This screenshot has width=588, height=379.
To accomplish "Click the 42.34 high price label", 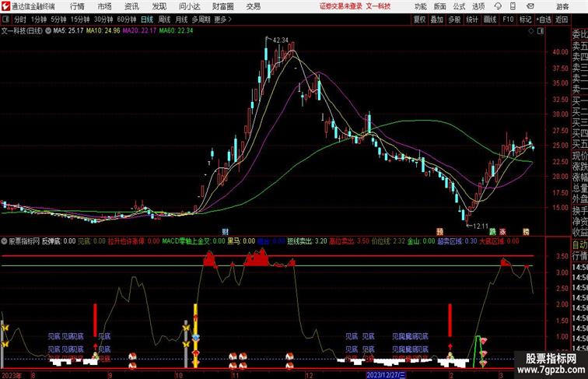I will coord(281,40).
